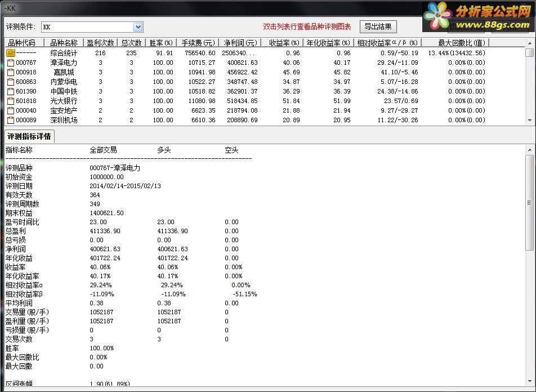Select the 中国中铁 row name
Viewport: 536px width, 392px height.
(64, 91)
